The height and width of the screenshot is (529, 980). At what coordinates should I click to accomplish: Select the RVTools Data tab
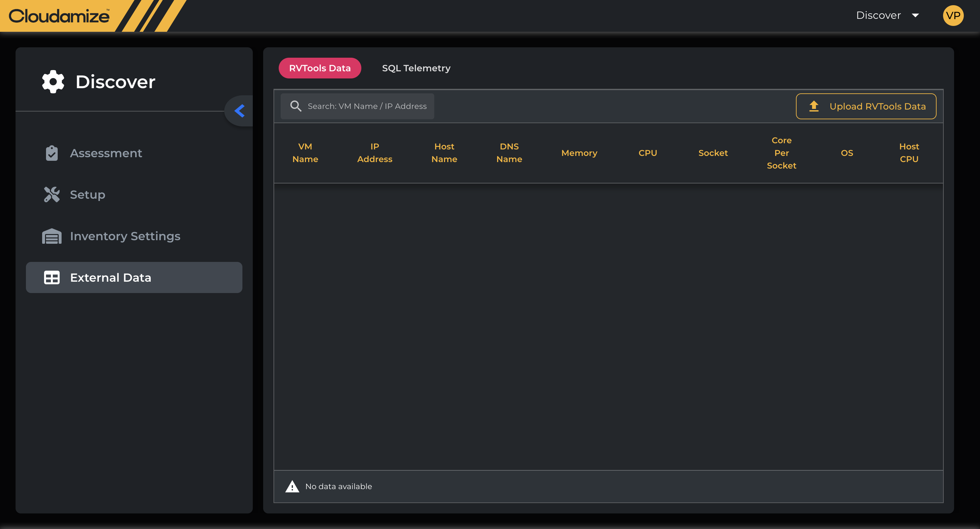(x=320, y=68)
